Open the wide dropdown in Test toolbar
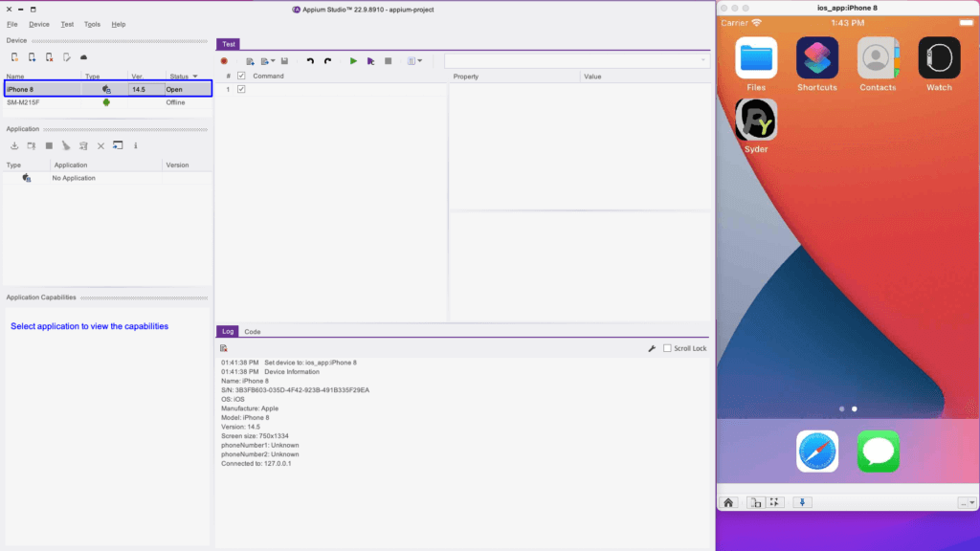The height and width of the screenshot is (551, 980). (x=576, y=61)
